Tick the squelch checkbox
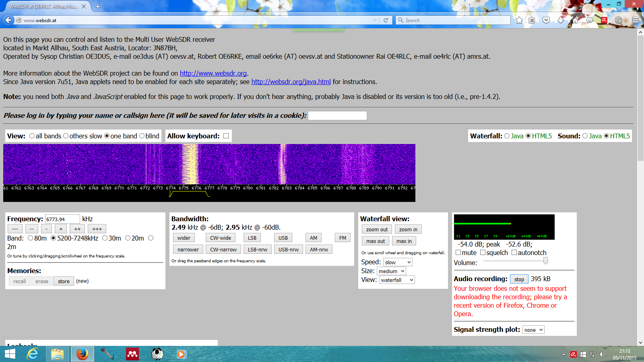 coord(483,253)
